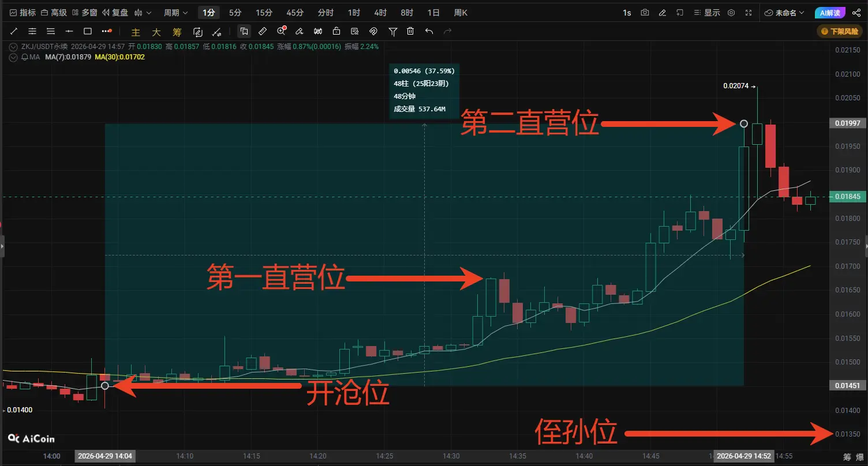Click the eraser tool icon
Screen dimensions: 868x466
point(300,31)
